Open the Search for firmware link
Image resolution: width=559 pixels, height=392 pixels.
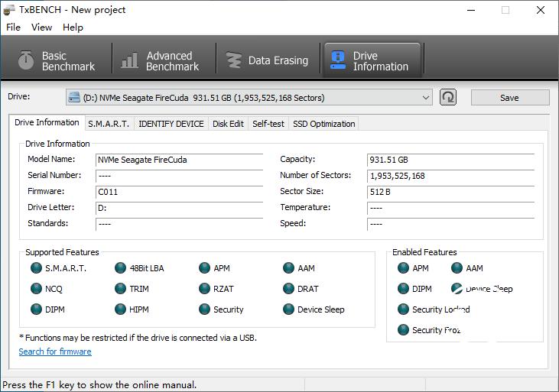point(55,352)
